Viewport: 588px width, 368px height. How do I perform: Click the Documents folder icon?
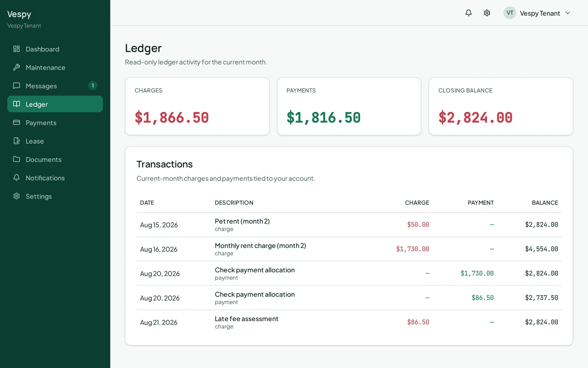pyautogui.click(x=17, y=159)
